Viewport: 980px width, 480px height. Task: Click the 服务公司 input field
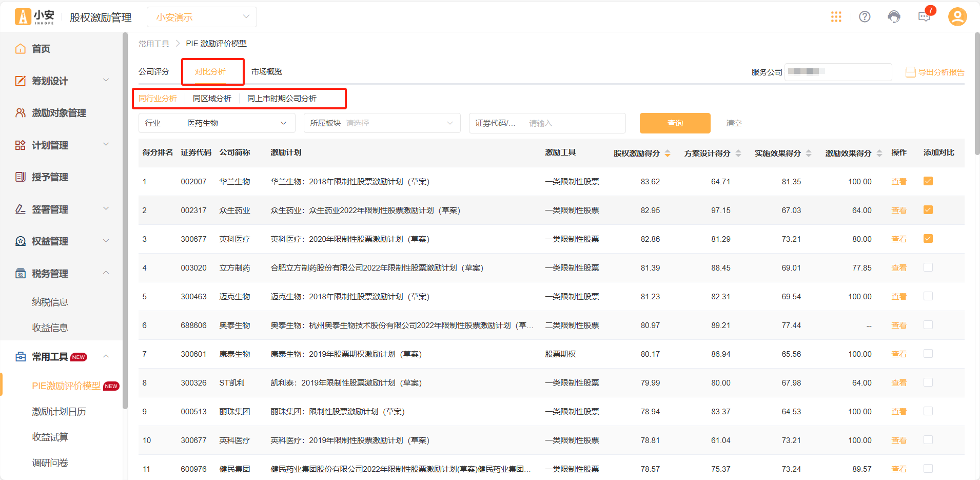pos(838,72)
